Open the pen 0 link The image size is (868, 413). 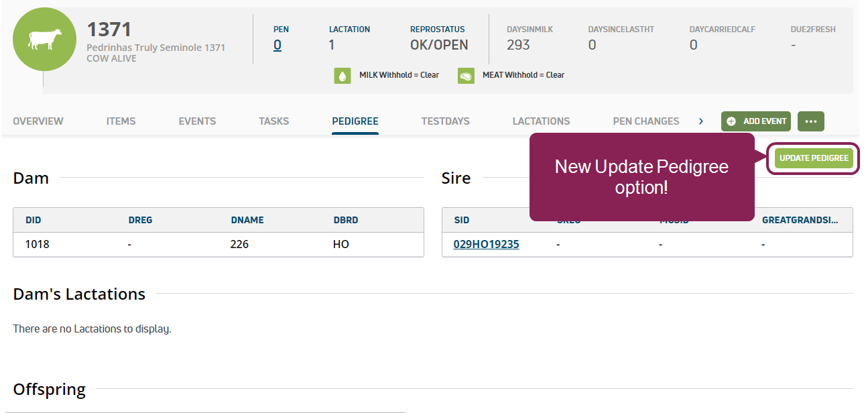click(277, 45)
